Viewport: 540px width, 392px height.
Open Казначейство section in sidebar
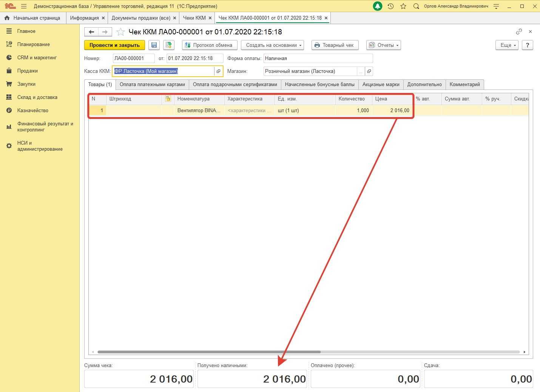[32, 110]
